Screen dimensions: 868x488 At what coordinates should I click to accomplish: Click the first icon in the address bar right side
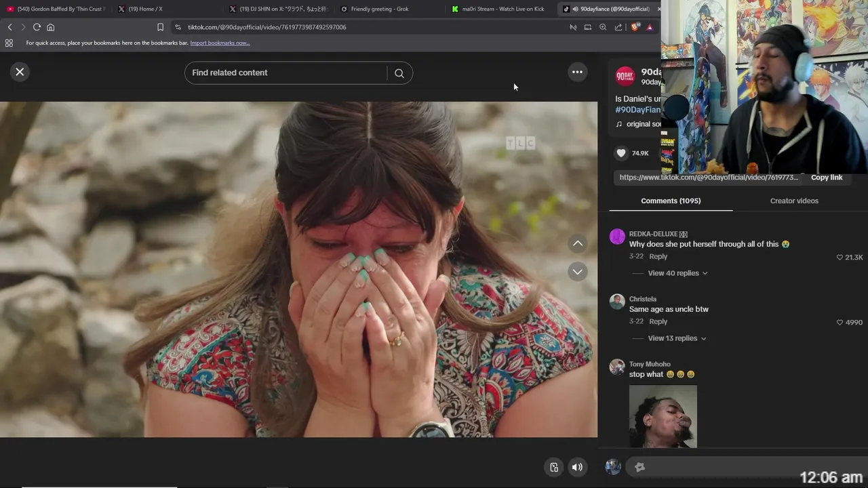(x=573, y=27)
